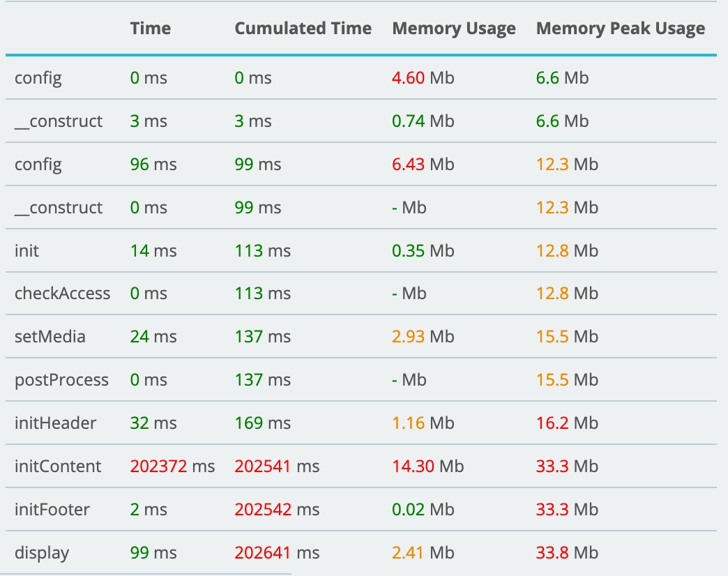Select the setMedia row label
The image size is (728, 576).
50,337
